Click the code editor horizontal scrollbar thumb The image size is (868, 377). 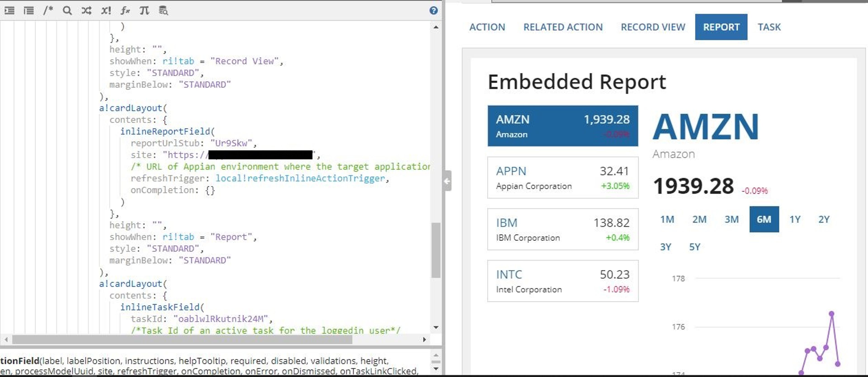(x=182, y=340)
